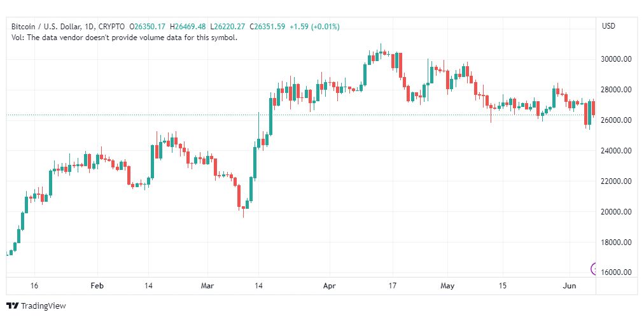Click the purple circular event marker icon
644x317 pixels.
(594, 269)
